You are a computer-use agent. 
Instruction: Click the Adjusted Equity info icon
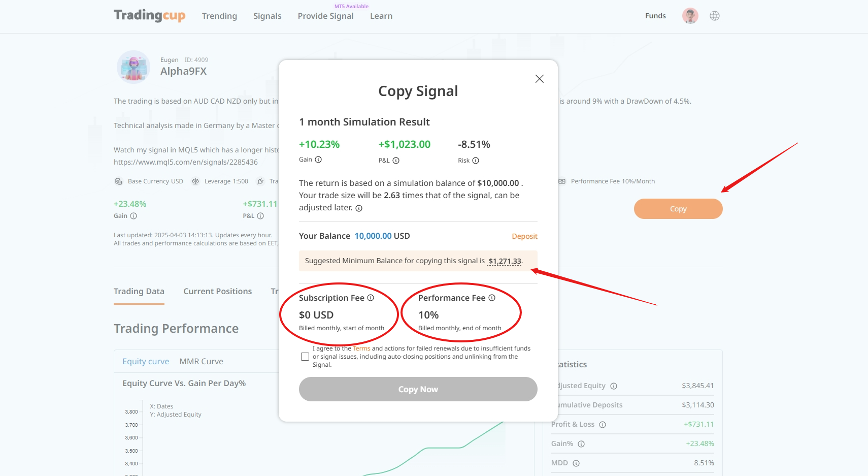click(x=614, y=386)
